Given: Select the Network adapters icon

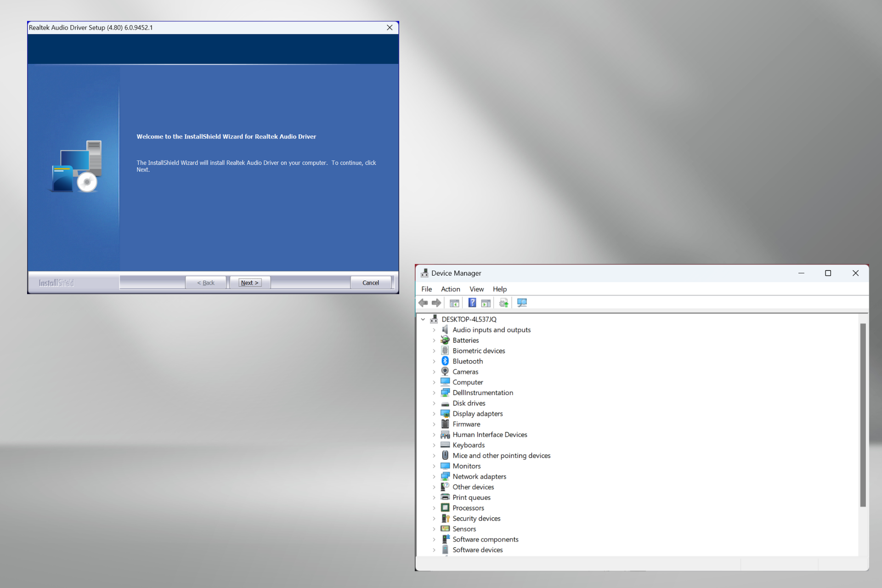Looking at the screenshot, I should click(x=445, y=476).
